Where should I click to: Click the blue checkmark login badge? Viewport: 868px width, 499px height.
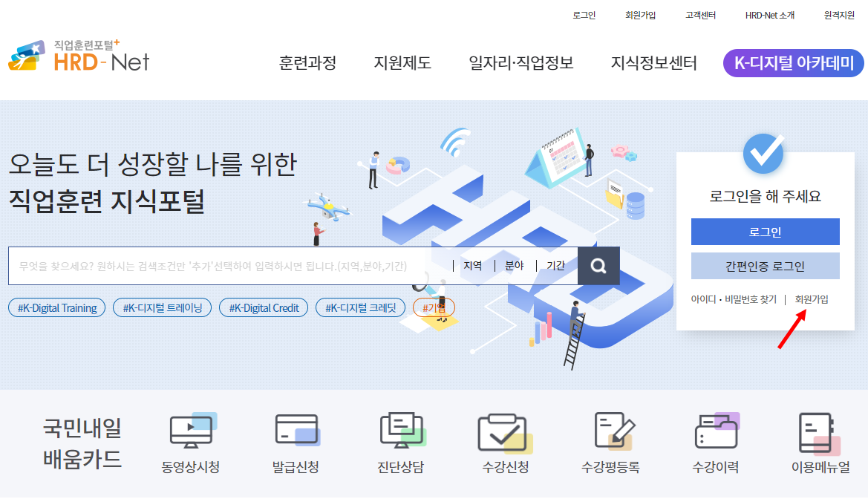(763, 154)
